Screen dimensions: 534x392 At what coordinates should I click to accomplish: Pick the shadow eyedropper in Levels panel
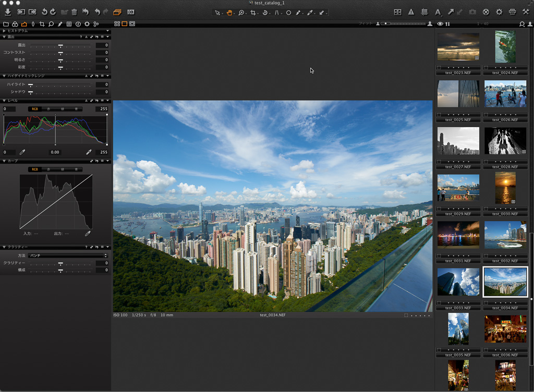tap(22, 152)
